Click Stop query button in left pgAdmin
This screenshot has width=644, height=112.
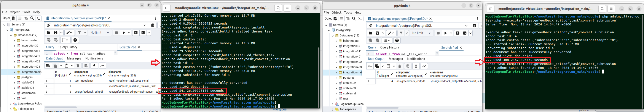(x=116, y=33)
